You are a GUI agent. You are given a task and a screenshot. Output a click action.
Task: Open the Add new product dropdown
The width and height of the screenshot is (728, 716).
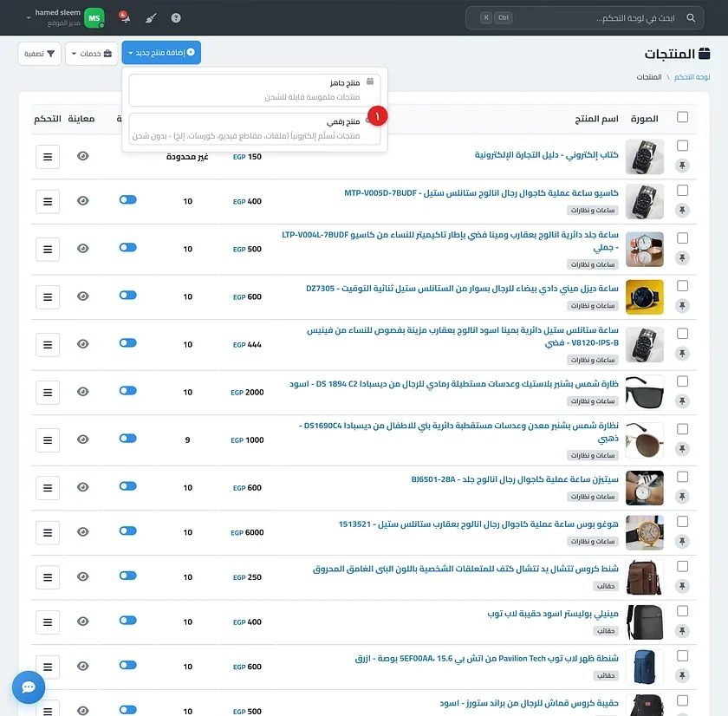[161, 53]
